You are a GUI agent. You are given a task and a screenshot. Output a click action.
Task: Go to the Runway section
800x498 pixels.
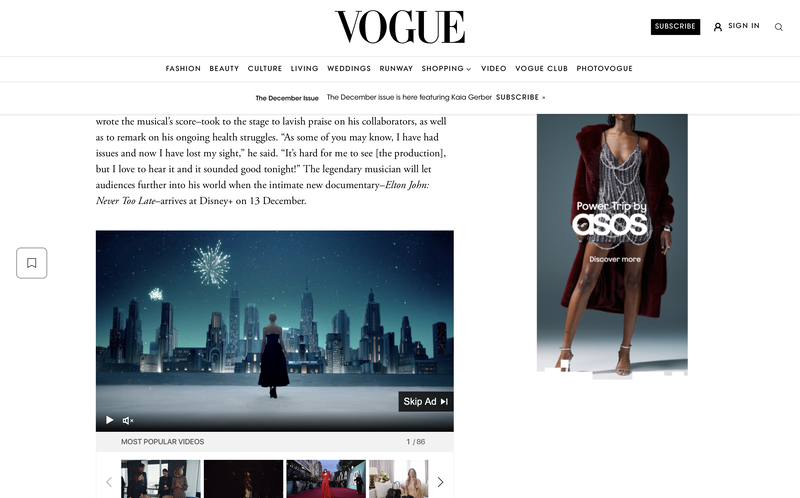(x=396, y=68)
